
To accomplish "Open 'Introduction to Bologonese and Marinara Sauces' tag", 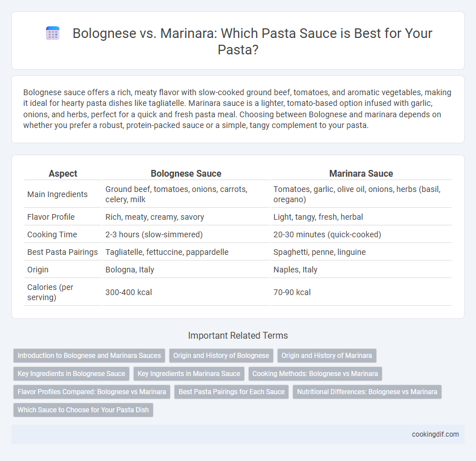I will [x=90, y=356].
